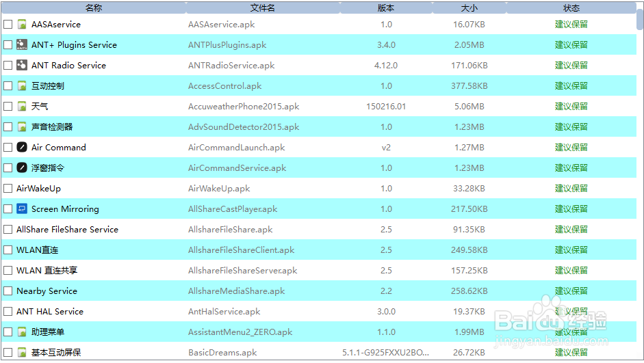The width and height of the screenshot is (644, 363).
Task: Select the Screen Mirroring checkbox
Action: 8,209
